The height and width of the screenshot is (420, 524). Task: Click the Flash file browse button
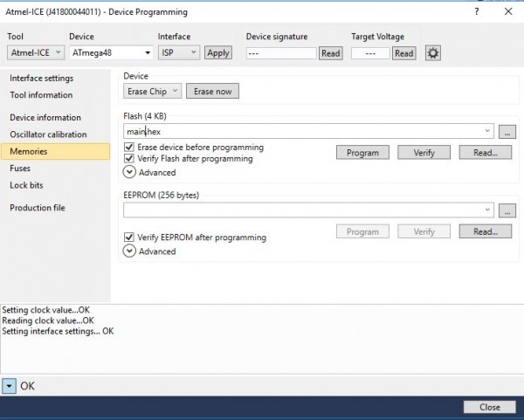pyautogui.click(x=509, y=131)
